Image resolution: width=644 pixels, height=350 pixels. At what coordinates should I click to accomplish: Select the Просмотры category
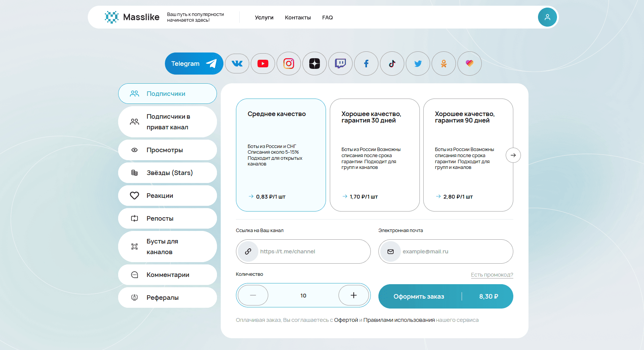point(168,150)
